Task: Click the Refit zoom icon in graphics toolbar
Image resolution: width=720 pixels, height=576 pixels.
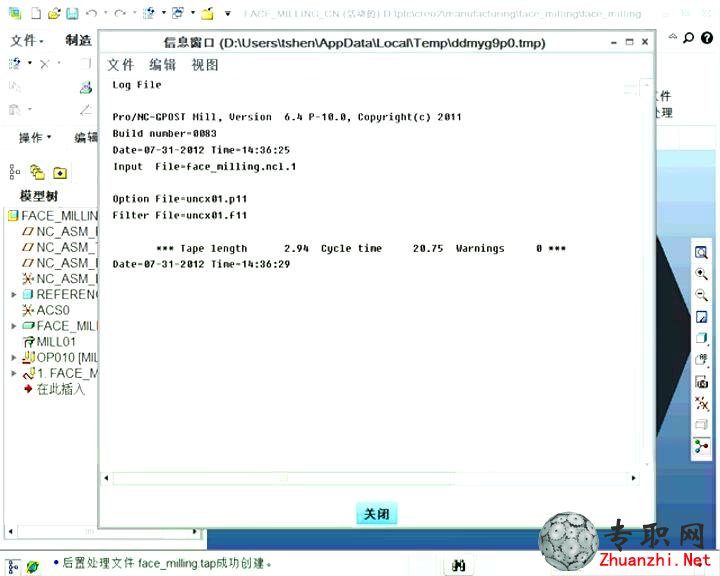Action: pos(701,252)
